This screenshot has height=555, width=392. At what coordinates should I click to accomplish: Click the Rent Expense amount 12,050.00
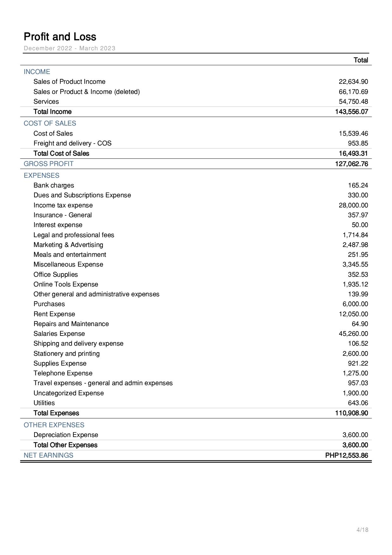353,314
